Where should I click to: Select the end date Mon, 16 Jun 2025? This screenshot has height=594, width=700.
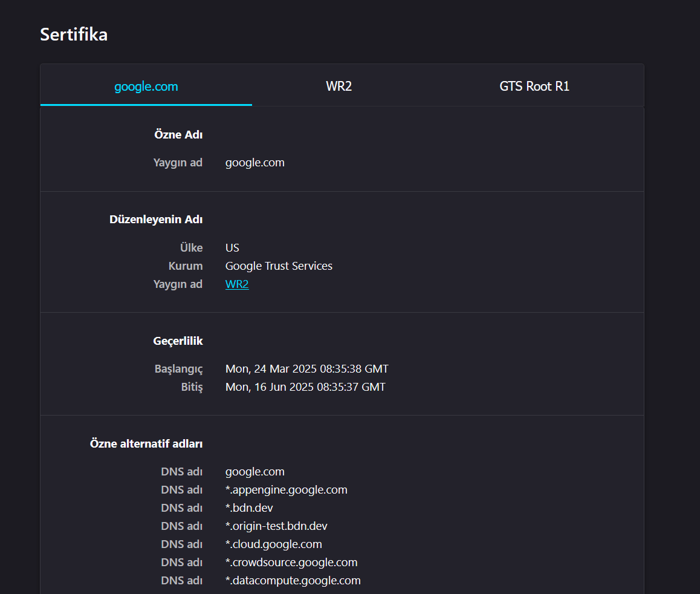pos(305,387)
